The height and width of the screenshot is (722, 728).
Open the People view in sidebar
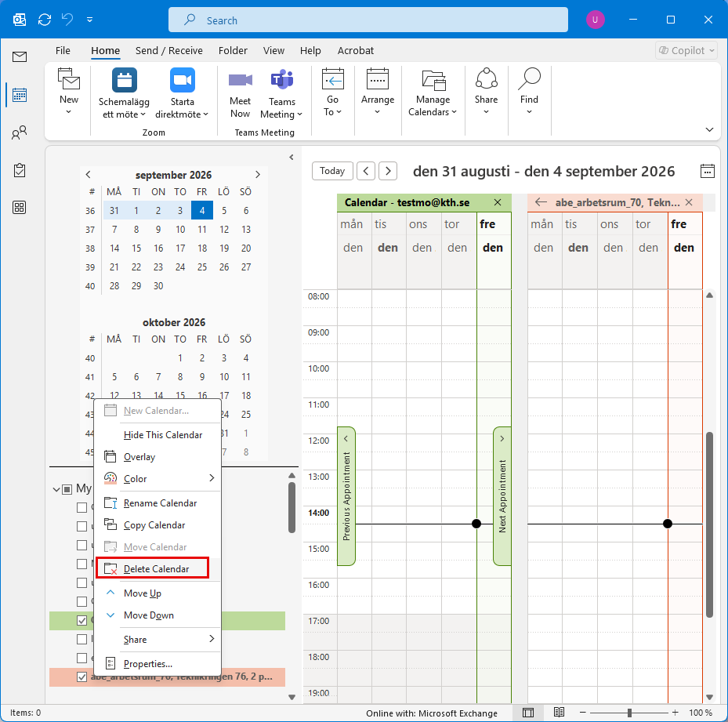coord(20,133)
